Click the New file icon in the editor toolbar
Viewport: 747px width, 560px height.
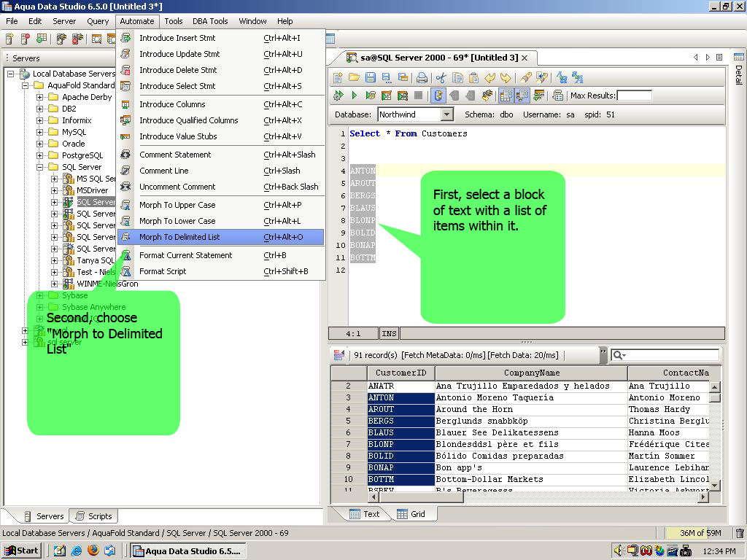coord(338,77)
